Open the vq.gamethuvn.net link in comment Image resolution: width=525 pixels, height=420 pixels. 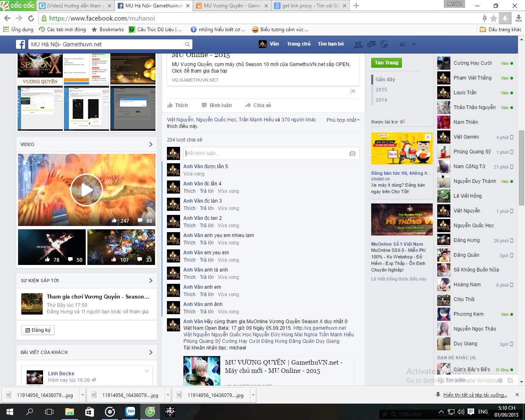(x=320, y=328)
